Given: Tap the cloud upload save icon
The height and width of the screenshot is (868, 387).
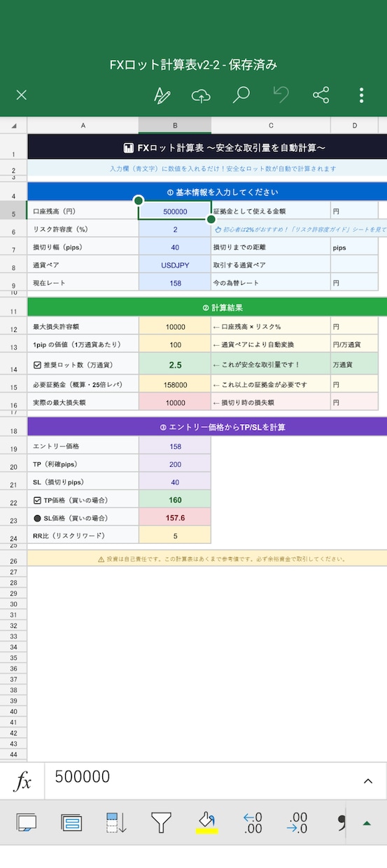Looking at the screenshot, I should tap(201, 95).
